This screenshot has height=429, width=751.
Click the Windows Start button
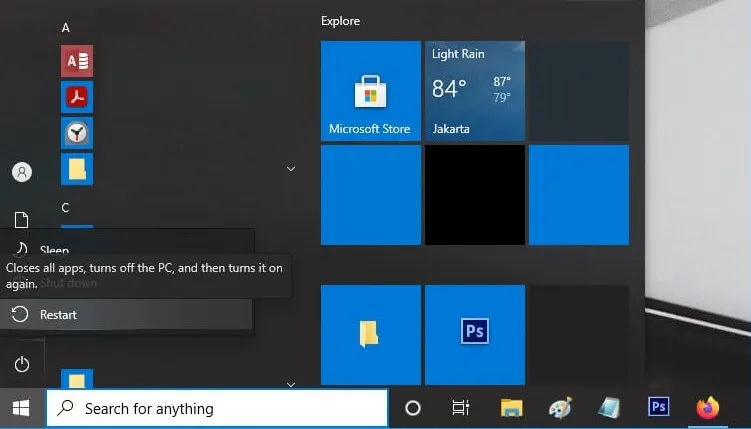(x=22, y=408)
